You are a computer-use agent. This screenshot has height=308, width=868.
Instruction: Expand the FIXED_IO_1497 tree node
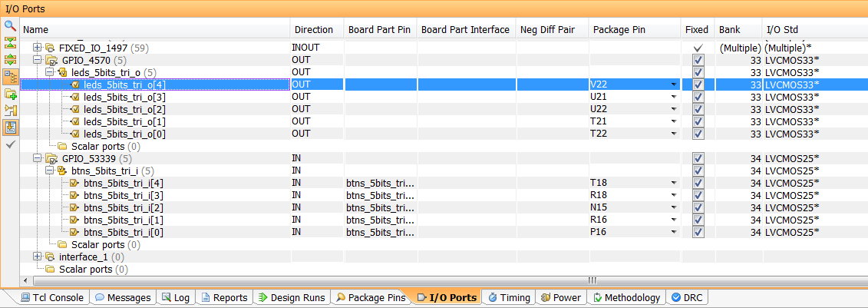pyautogui.click(x=37, y=48)
